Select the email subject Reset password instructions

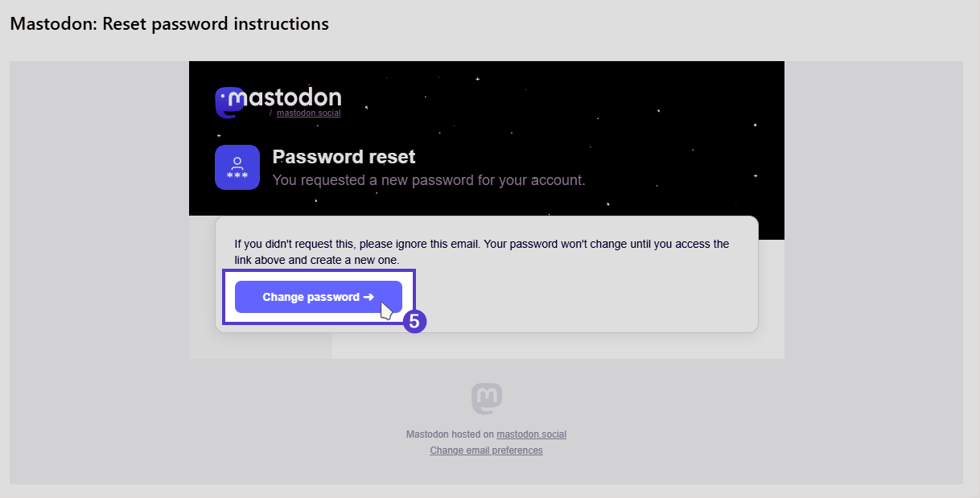(x=168, y=23)
